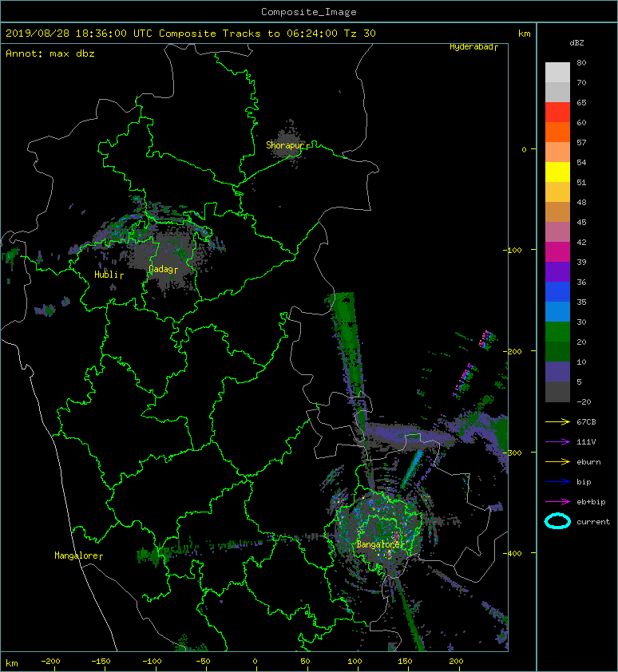618x672 pixels.
Task: Choose the dark gray -20–5 dBZ swatch
Action: point(557,392)
